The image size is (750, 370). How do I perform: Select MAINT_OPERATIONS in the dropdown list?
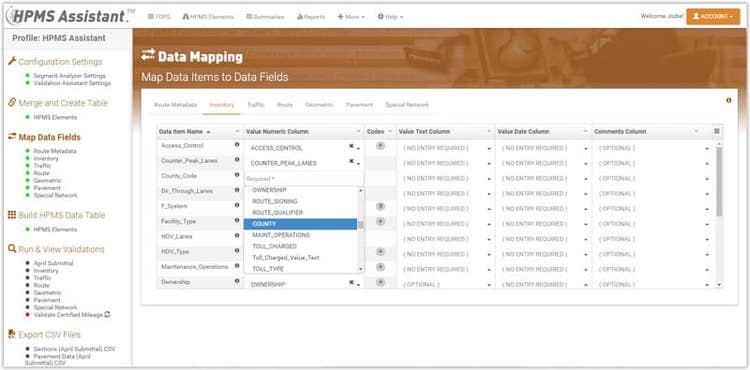300,235
